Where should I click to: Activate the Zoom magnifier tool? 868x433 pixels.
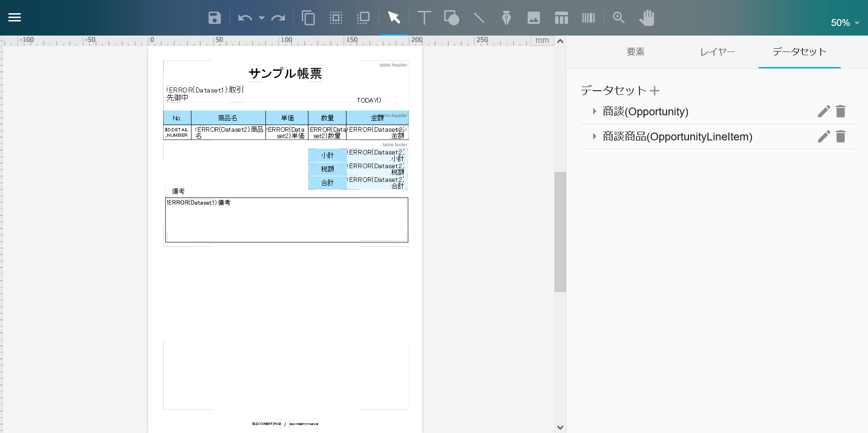(x=619, y=18)
